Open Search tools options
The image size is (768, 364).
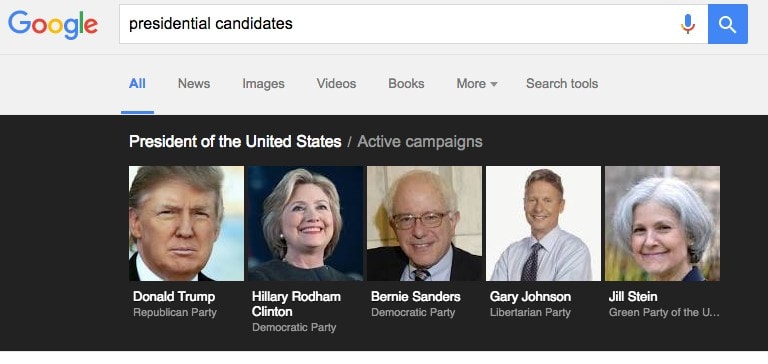(x=562, y=84)
